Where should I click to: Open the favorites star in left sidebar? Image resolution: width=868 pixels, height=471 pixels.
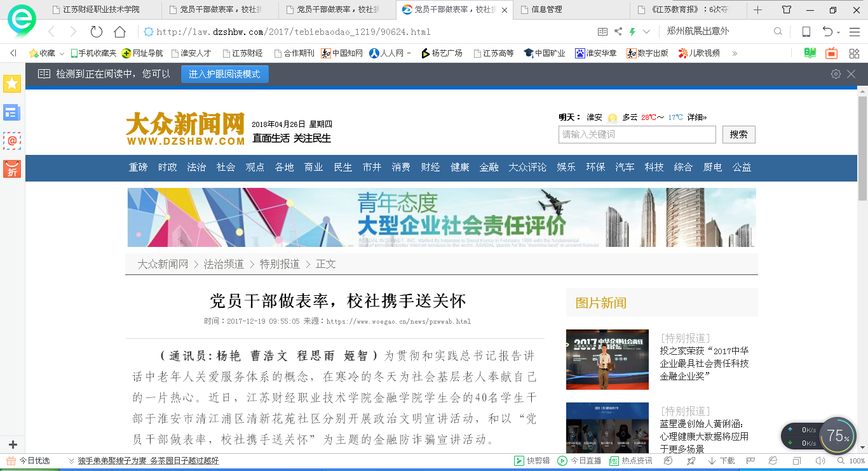coord(12,83)
